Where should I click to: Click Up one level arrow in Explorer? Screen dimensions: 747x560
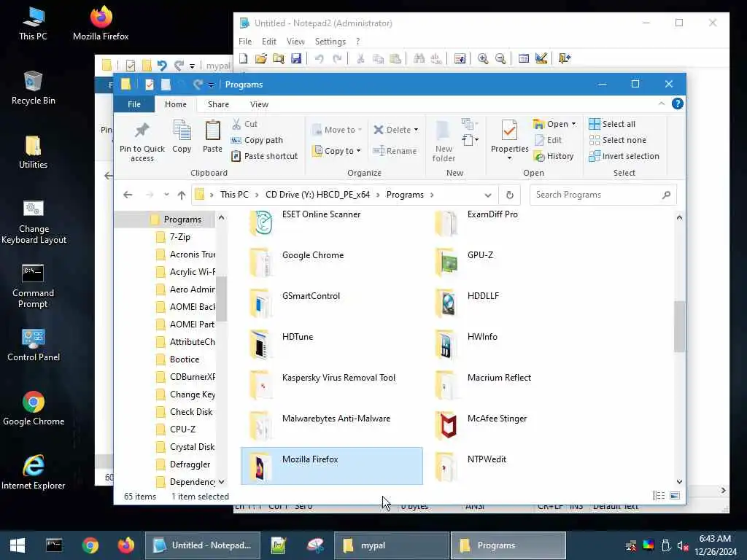pos(182,195)
